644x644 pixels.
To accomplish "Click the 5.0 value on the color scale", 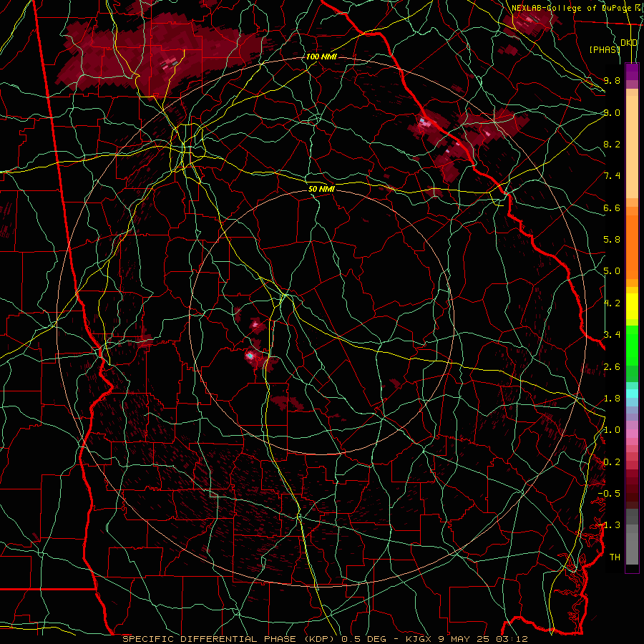I will pyautogui.click(x=612, y=271).
